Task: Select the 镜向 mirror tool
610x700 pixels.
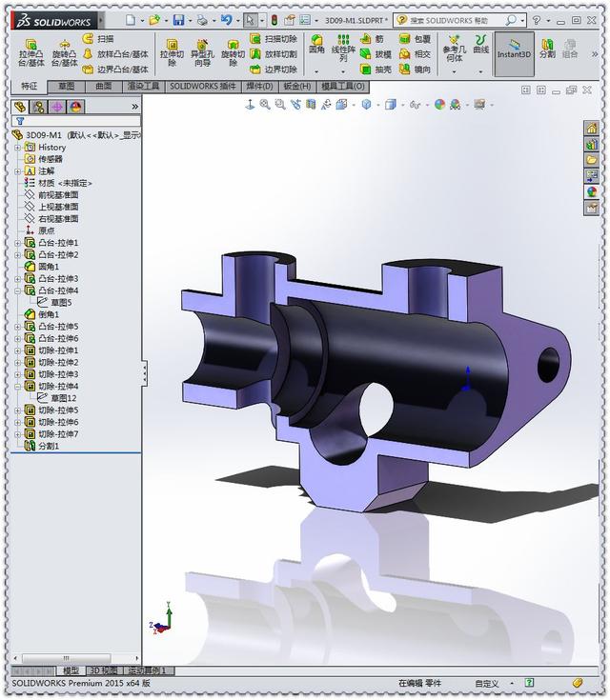Action: click(x=415, y=70)
